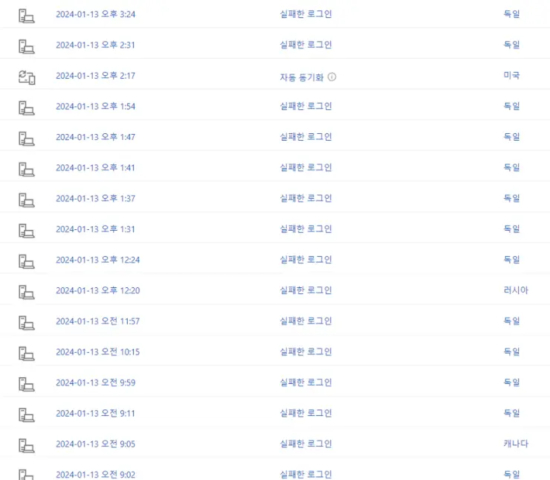Click 미국 location in the 2:17 row
550x480 pixels.
pyautogui.click(x=511, y=75)
